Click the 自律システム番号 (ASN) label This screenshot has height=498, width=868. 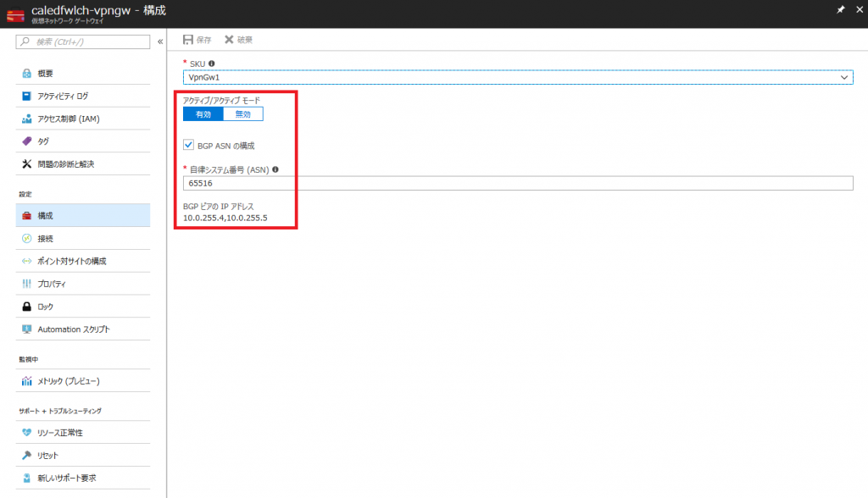[229, 170]
